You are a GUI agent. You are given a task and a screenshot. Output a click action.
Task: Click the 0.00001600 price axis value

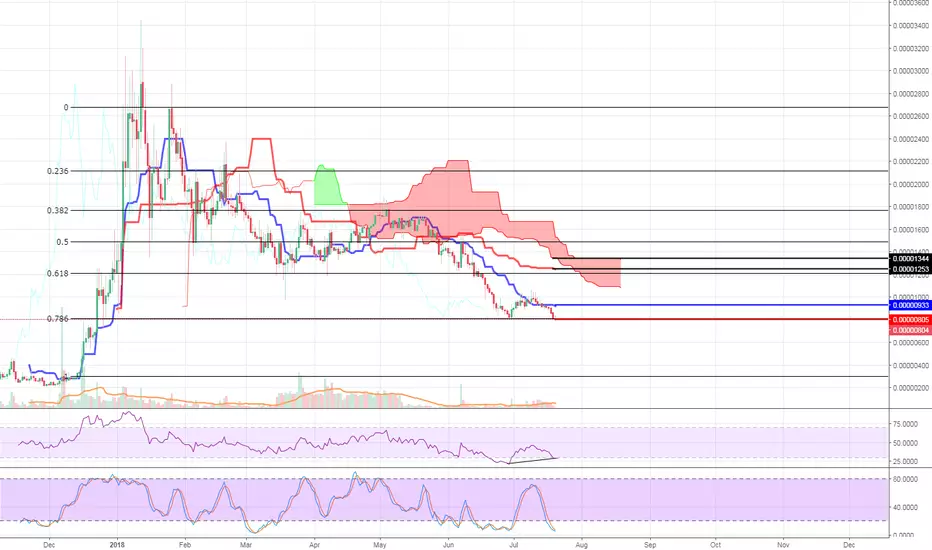point(911,230)
